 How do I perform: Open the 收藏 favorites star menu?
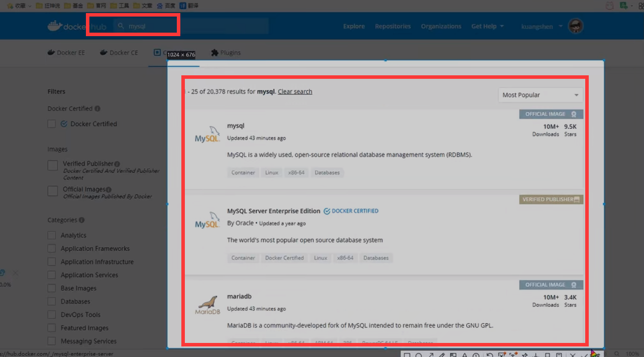click(19, 6)
